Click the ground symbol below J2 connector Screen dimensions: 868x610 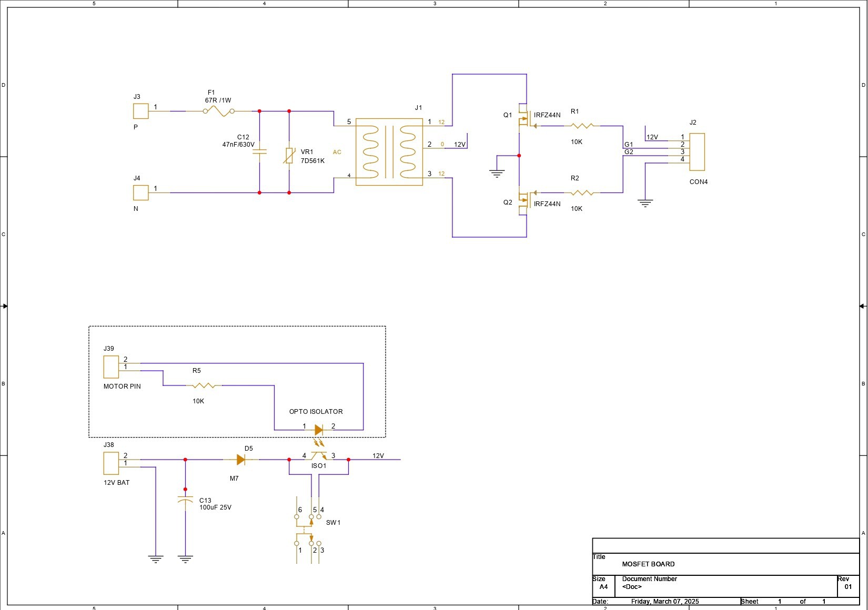(x=645, y=203)
